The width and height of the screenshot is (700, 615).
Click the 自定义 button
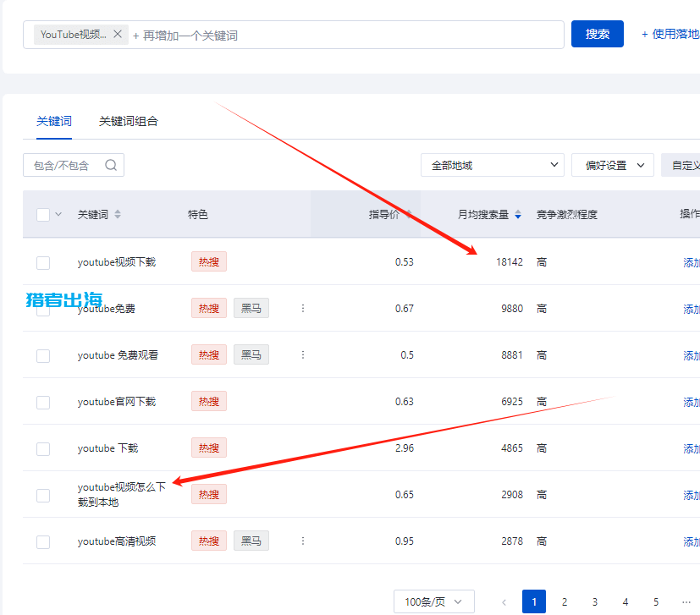(x=681, y=165)
